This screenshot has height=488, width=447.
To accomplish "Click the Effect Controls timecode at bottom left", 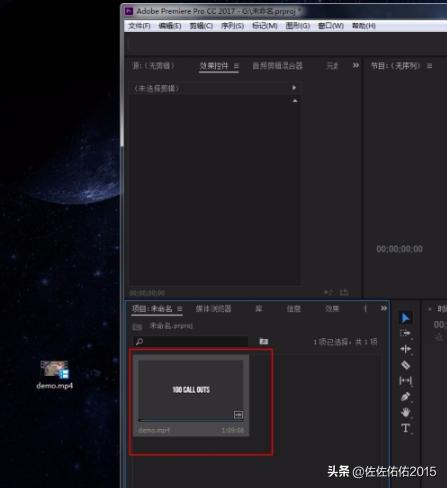I will point(147,293).
